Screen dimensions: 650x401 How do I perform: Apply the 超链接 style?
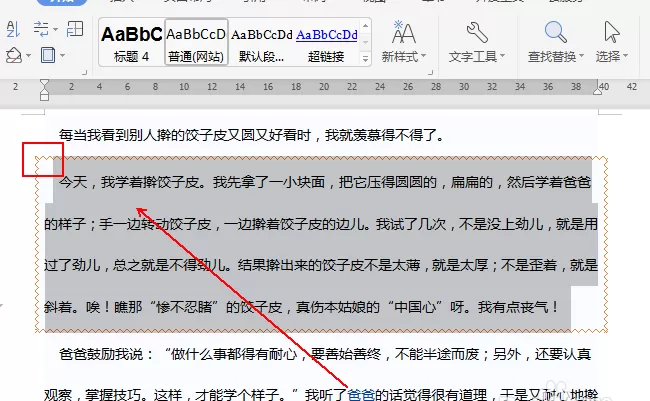point(327,42)
